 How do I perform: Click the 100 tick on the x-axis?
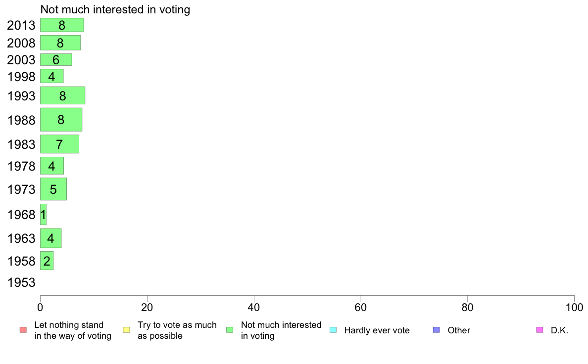click(574, 308)
